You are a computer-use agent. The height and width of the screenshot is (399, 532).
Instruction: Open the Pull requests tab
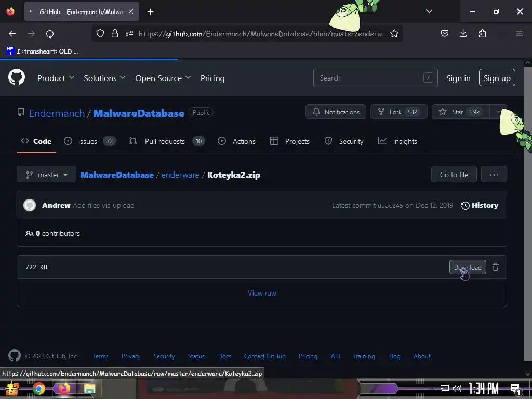(x=167, y=141)
